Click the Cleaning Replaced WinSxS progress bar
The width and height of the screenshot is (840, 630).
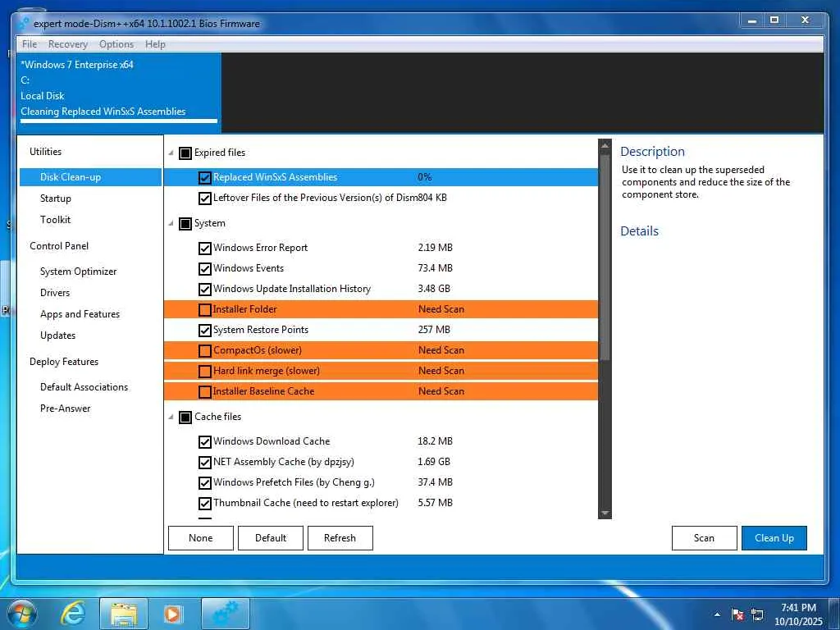[x=119, y=121]
